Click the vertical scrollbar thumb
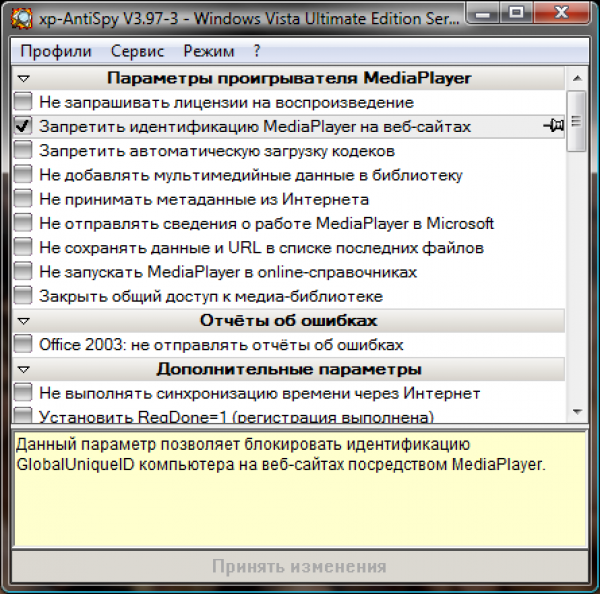Viewport: 600px width, 594px height. [577, 121]
